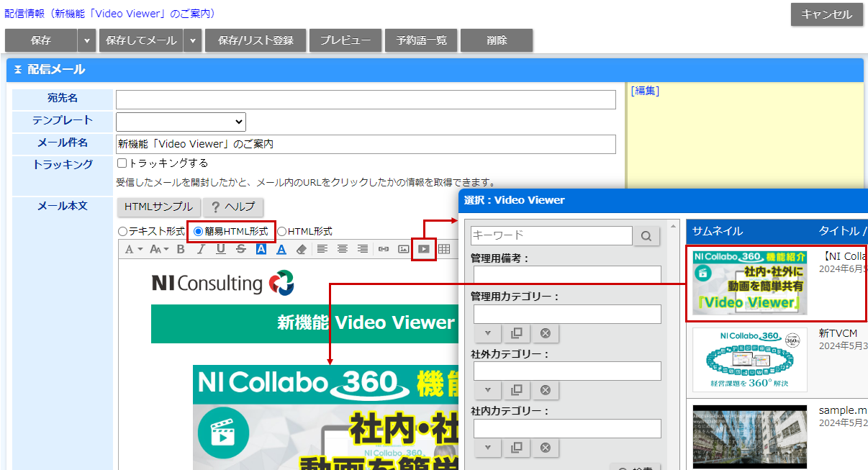The height and width of the screenshot is (470, 868).
Task: Open the HTMLサンプル button
Action: pyautogui.click(x=158, y=207)
